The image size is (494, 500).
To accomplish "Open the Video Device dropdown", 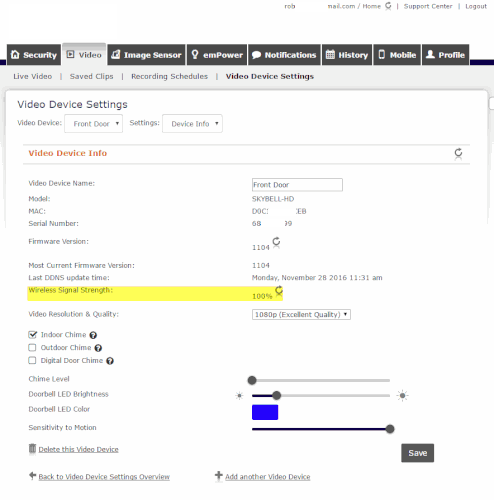I will [94, 124].
